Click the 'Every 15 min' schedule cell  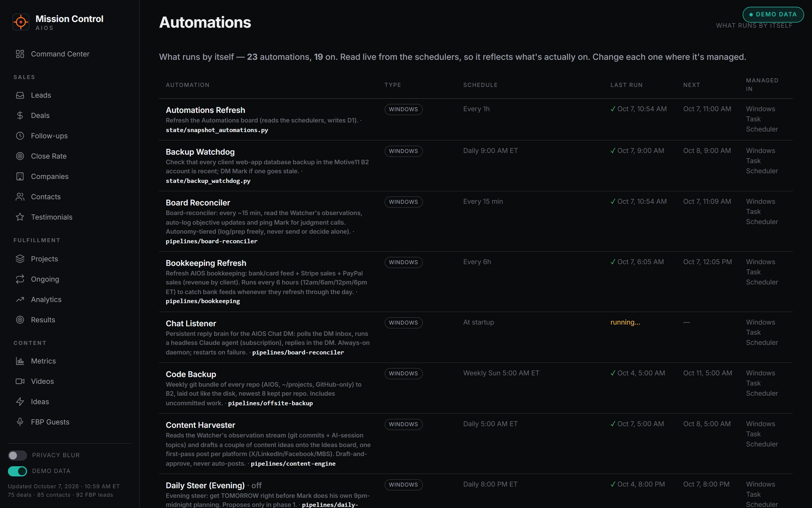tap(483, 201)
